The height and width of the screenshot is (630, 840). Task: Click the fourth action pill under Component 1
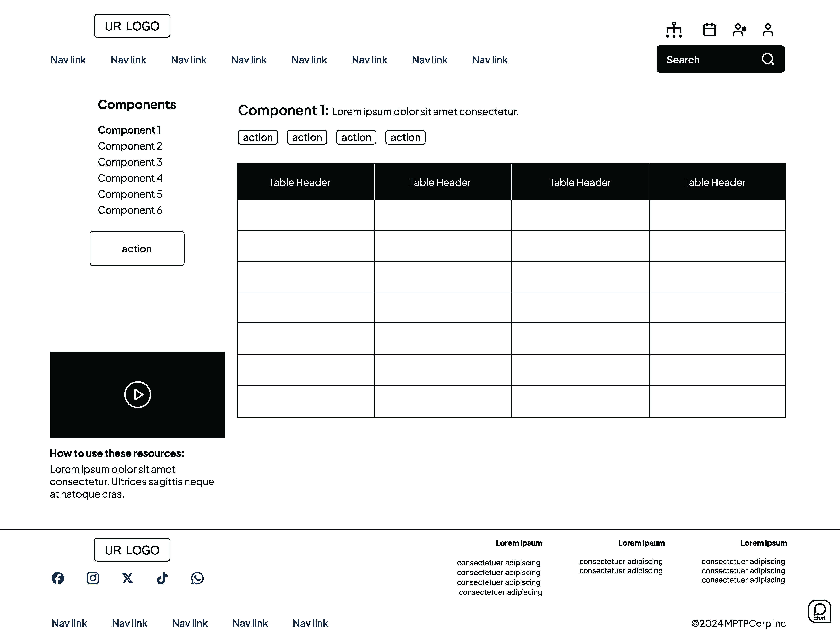[405, 137]
